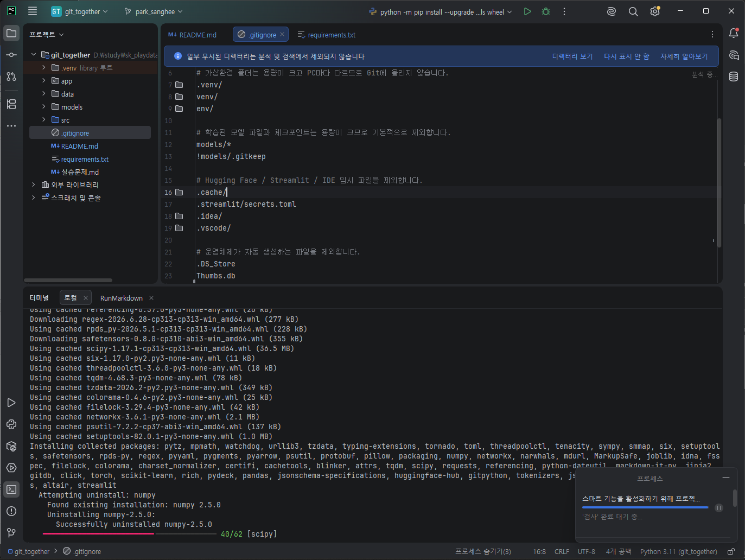The image size is (745, 560).
Task: Open git_together project dropdown
Action: point(79,11)
